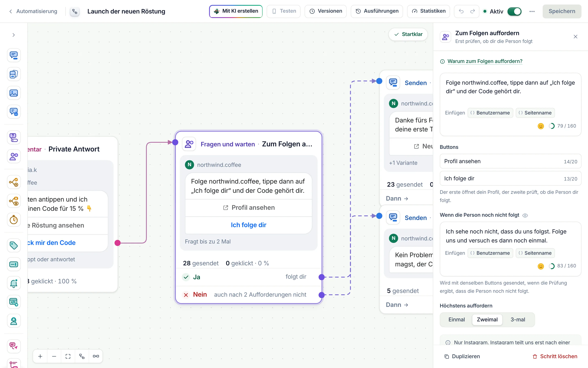This screenshot has width=588, height=368.
Task: Select the custom field icon in sidebar
Action: pos(14,264)
